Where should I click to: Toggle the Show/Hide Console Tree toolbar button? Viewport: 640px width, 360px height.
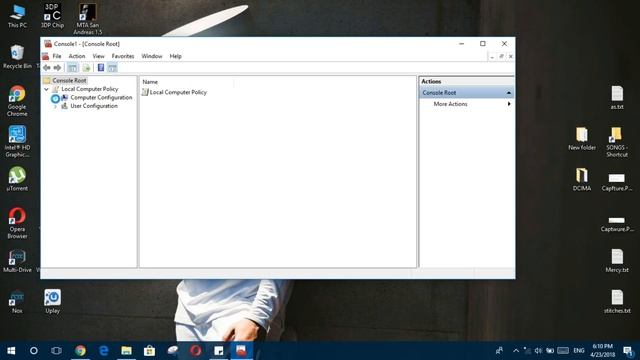point(73,68)
